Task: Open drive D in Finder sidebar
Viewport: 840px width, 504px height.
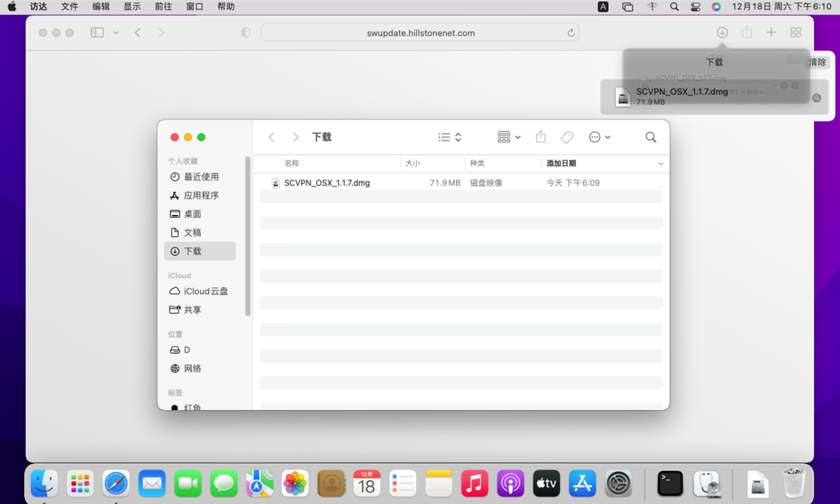Action: click(200, 350)
